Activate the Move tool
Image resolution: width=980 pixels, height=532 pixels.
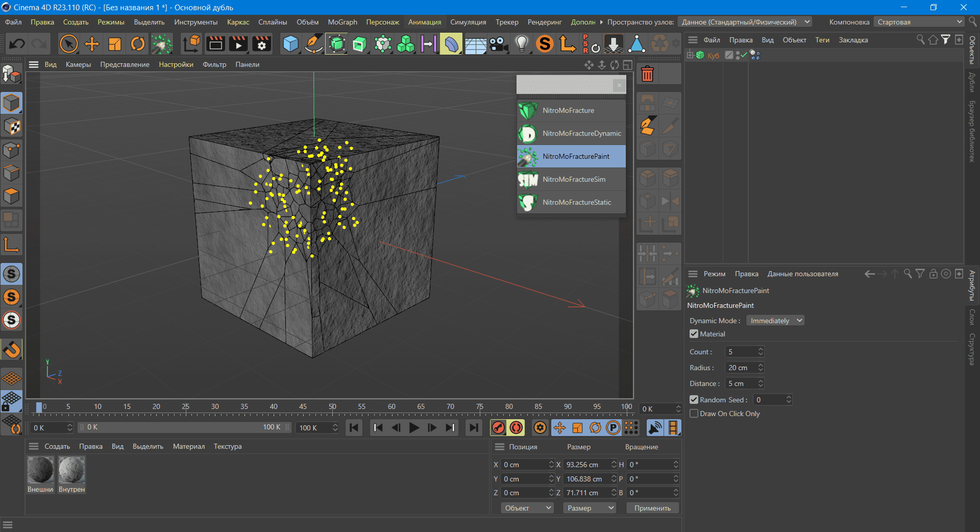tap(92, 44)
